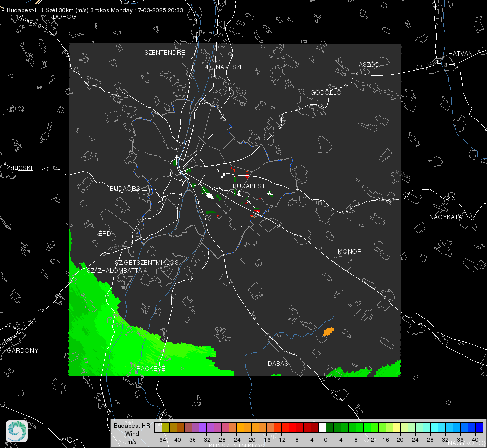
Task: Click the dark red swatch above -4
Action: click(x=315, y=428)
